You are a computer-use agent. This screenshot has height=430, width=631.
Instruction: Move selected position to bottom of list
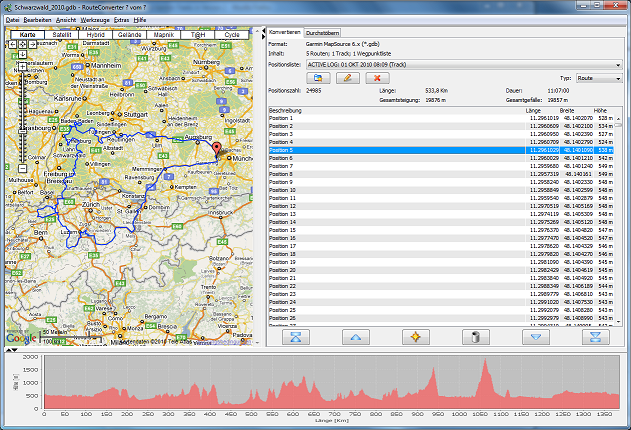596,337
